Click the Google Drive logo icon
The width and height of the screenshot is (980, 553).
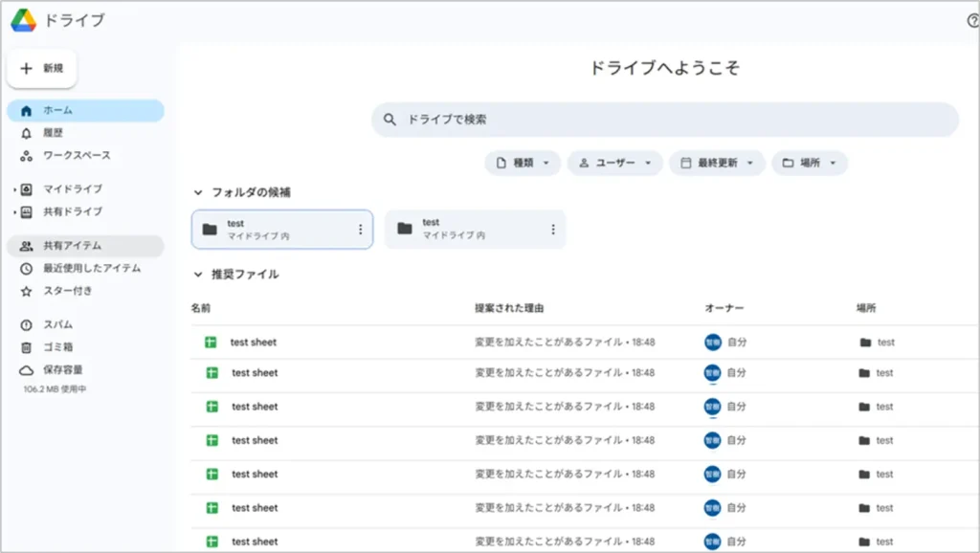(24, 20)
